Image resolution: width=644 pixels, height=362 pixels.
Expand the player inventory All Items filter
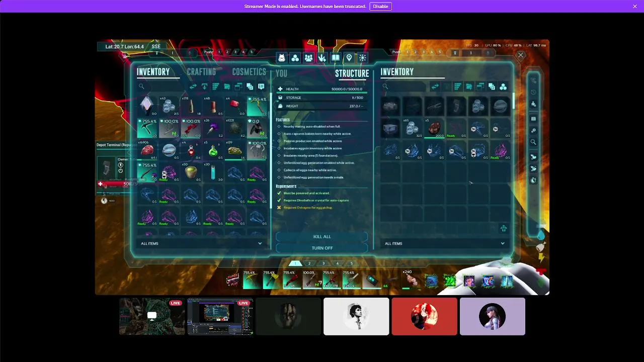click(x=201, y=243)
